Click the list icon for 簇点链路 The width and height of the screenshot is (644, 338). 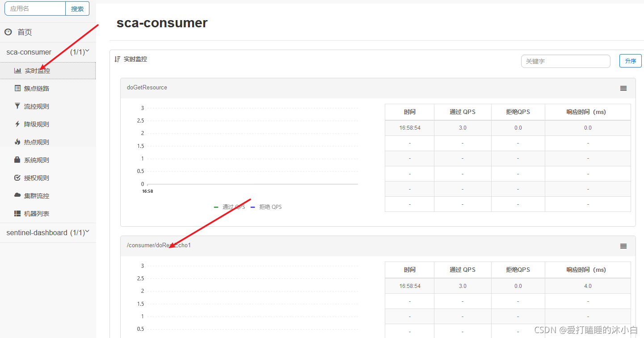coord(17,89)
